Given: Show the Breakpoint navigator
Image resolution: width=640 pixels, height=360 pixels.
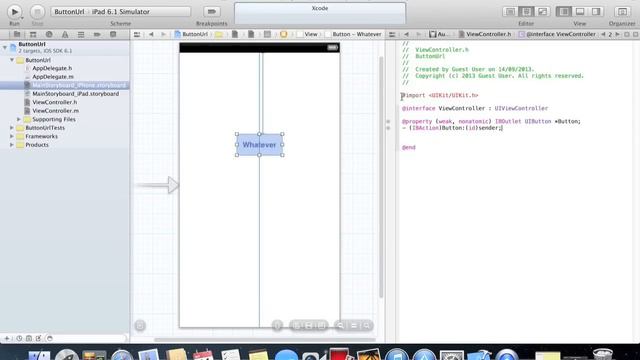Looking at the screenshot, I should [97, 35].
